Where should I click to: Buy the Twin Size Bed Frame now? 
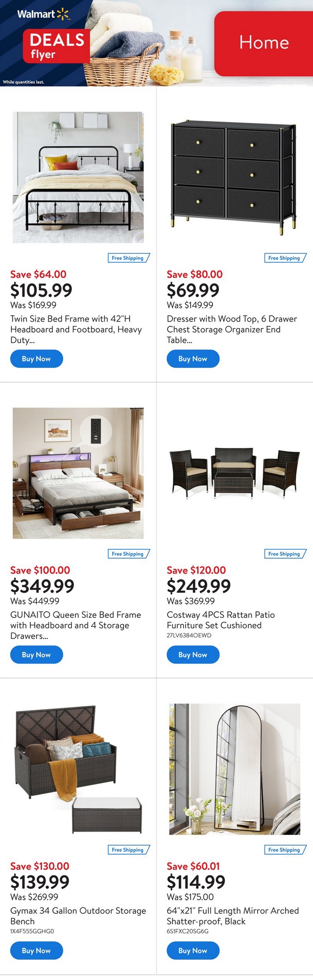pos(36,359)
